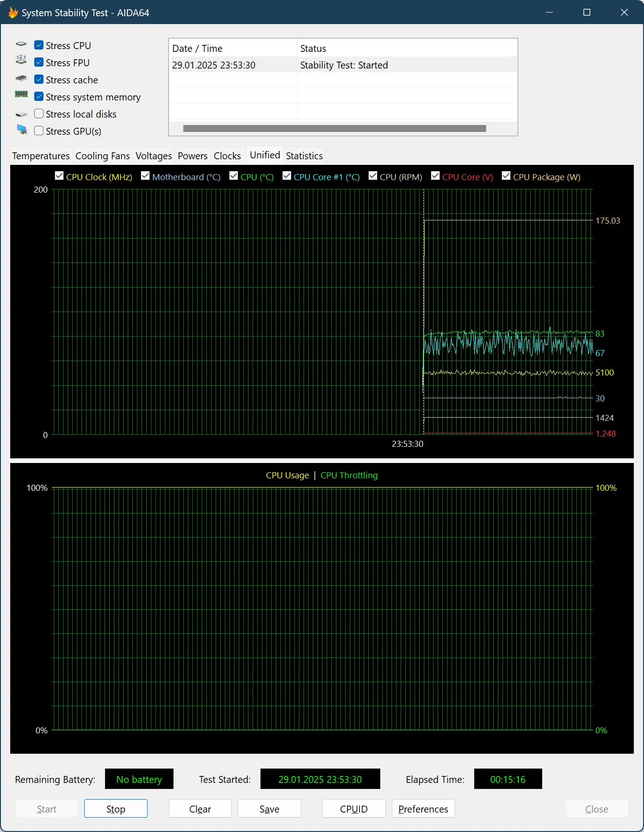Click the Stop button
The width and height of the screenshot is (644, 832).
[116, 809]
